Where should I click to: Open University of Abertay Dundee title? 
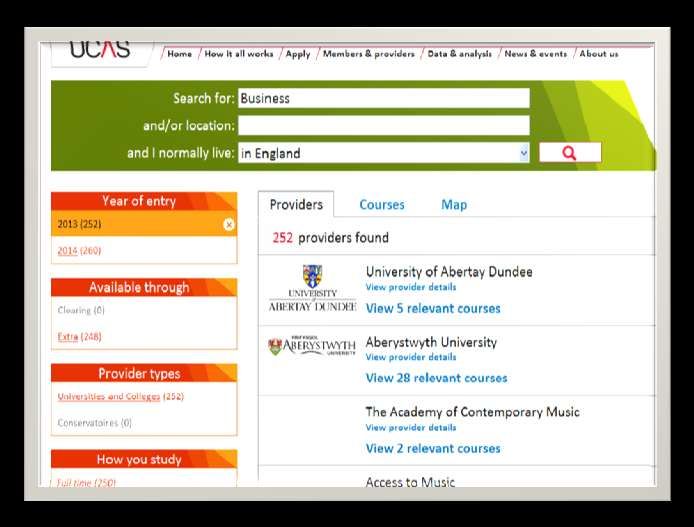pyautogui.click(x=449, y=272)
